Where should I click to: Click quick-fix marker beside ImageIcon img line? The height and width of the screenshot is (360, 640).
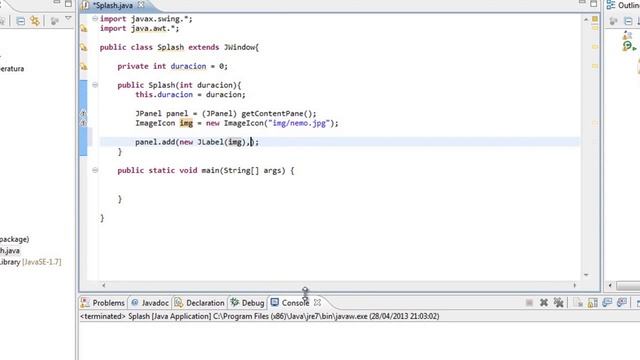pos(83,123)
